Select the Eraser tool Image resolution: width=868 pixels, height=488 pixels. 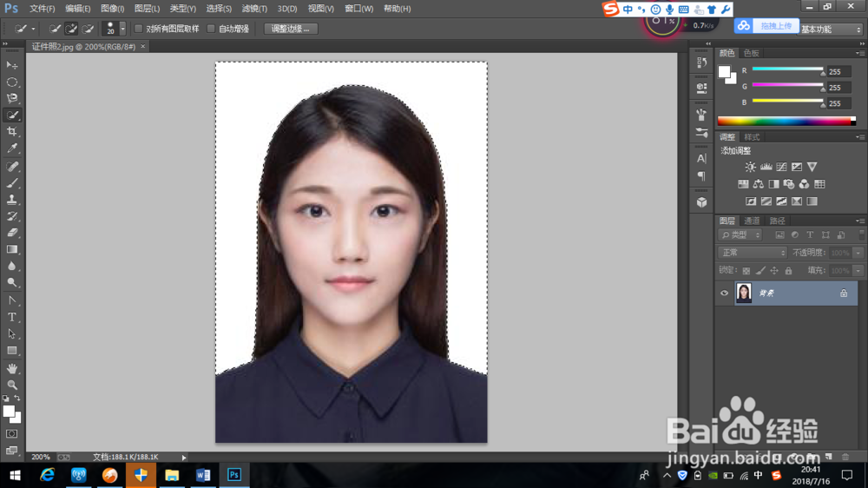click(11, 233)
